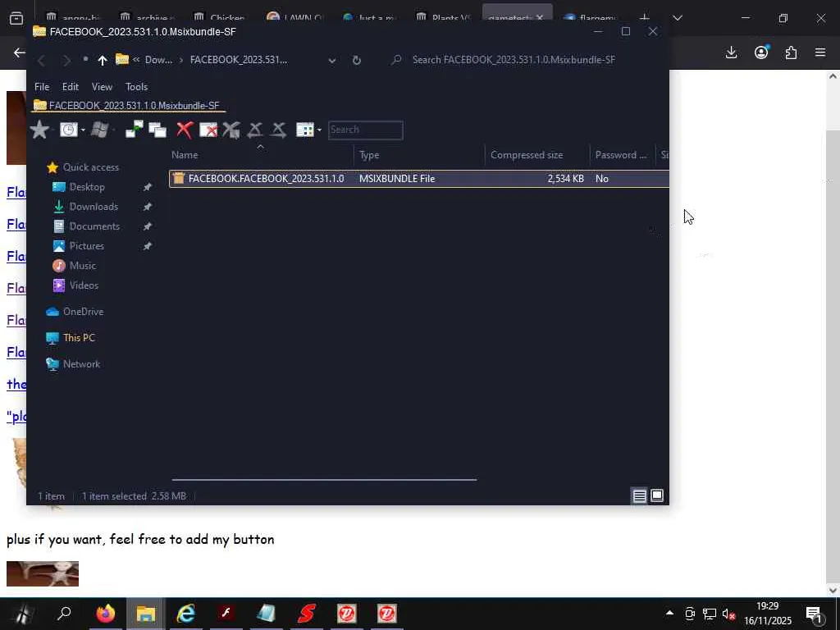
Task: Click the refresh button in address bar
Action: 357,60
